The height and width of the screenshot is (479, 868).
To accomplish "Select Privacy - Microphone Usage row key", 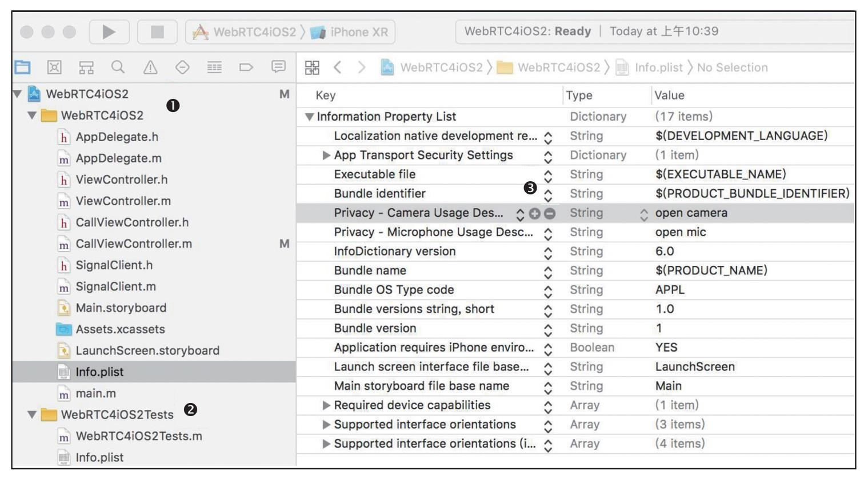I will [433, 232].
